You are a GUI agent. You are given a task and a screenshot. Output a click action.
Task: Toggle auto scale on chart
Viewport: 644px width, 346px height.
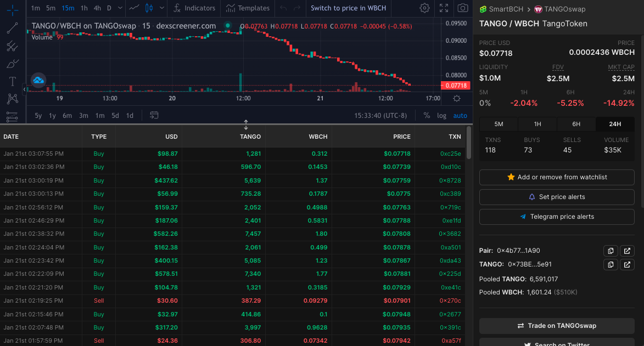[x=460, y=116]
